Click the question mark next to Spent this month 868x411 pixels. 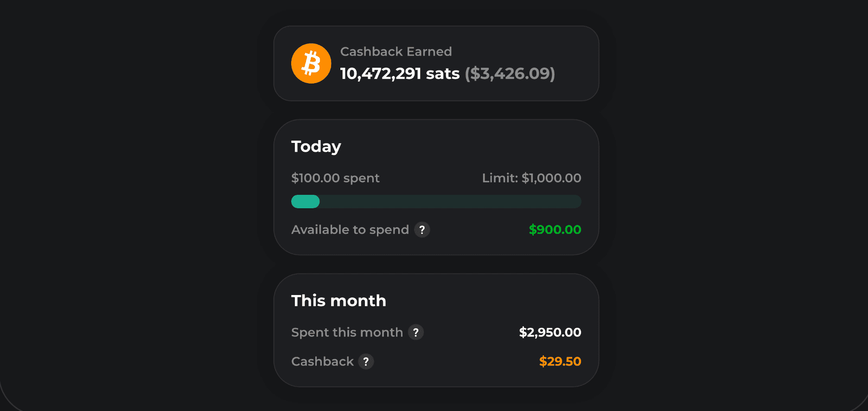click(x=416, y=332)
